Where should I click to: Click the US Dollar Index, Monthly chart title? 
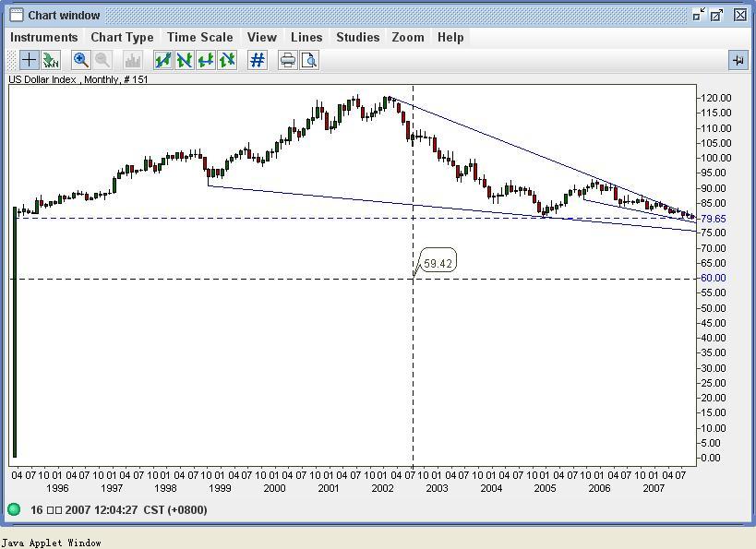pyautogui.click(x=78, y=79)
